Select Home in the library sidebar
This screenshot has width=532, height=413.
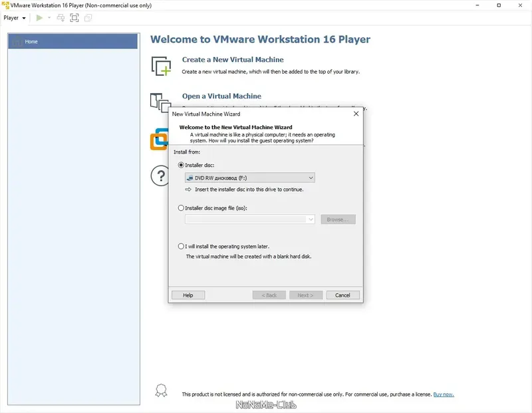point(73,41)
